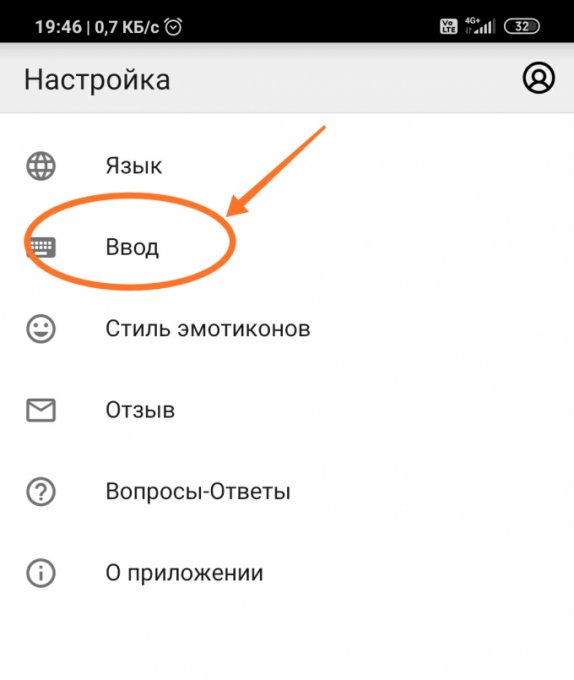
Task: Tap the question mark help icon
Action: pyautogui.click(x=41, y=492)
